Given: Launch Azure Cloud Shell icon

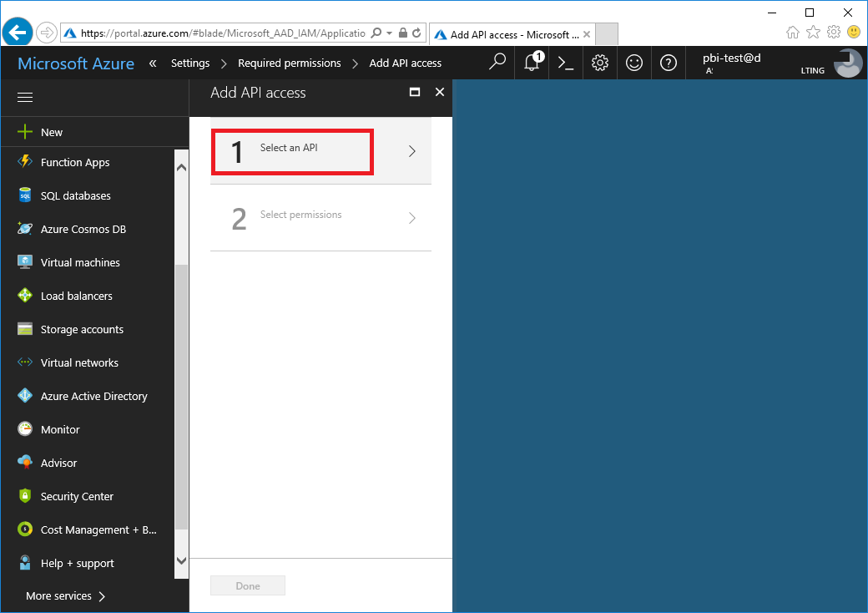Looking at the screenshot, I should coord(566,63).
